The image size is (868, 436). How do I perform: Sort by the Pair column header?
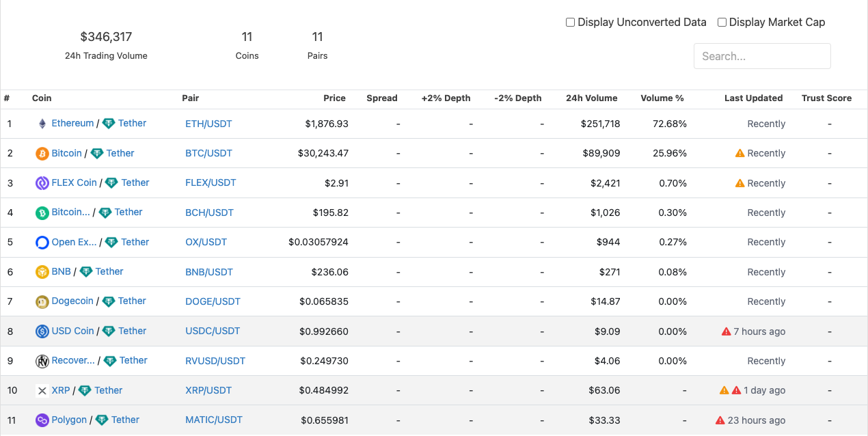coord(190,98)
